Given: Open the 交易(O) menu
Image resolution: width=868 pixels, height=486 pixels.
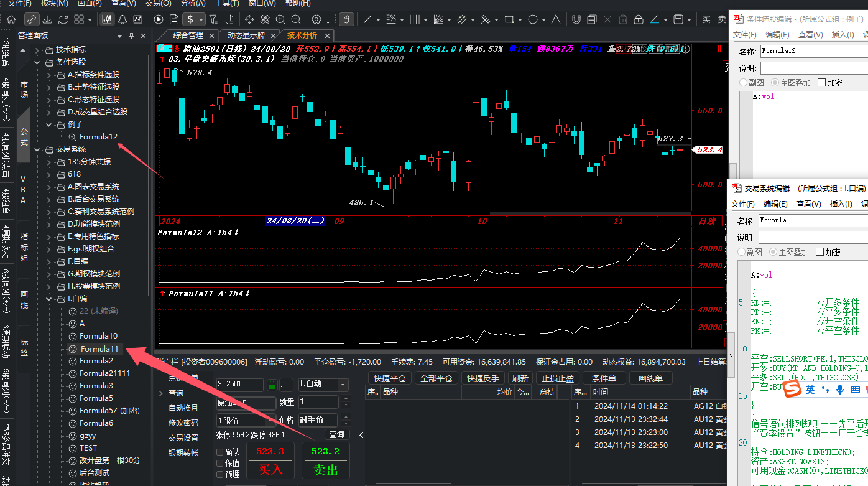Looking at the screenshot, I should coord(158,3).
